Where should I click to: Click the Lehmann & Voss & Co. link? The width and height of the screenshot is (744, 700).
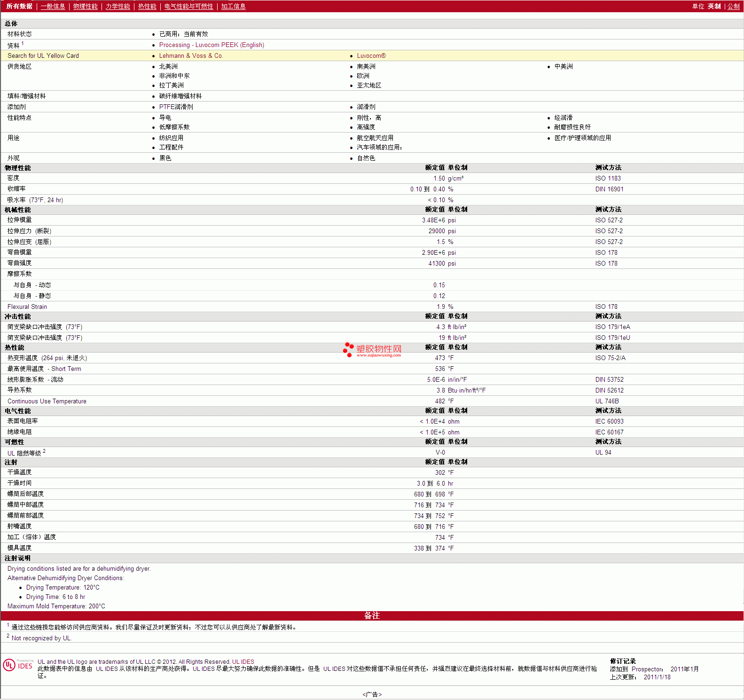(x=191, y=56)
